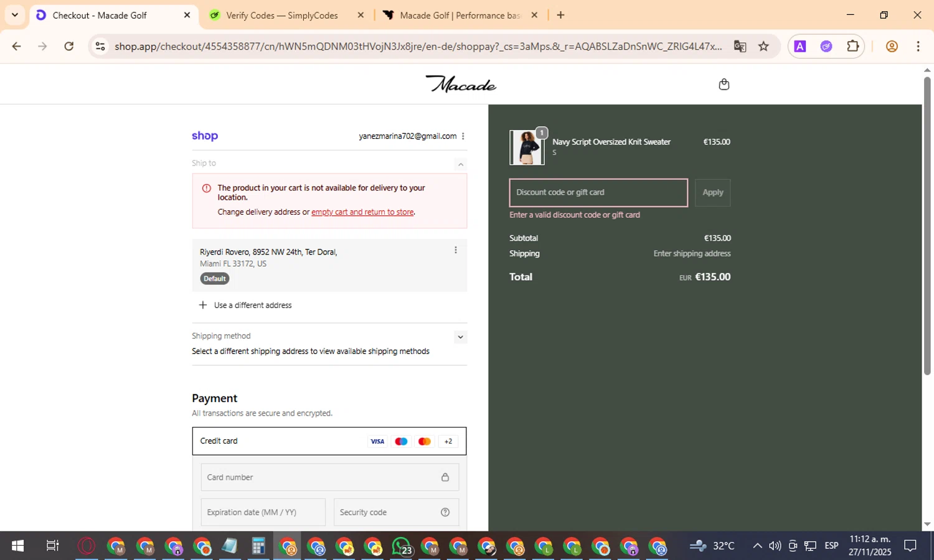The image size is (934, 560).
Task: Reload the checkout page
Action: pyautogui.click(x=68, y=46)
